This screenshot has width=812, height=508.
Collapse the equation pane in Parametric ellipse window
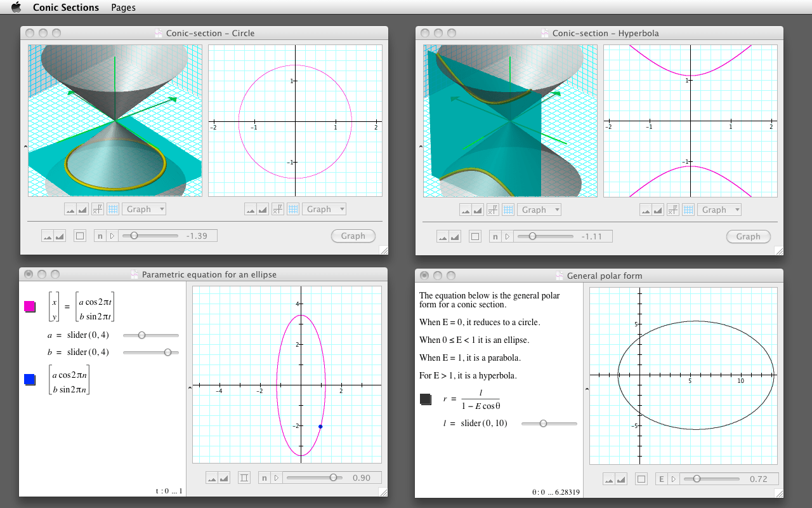(x=189, y=387)
